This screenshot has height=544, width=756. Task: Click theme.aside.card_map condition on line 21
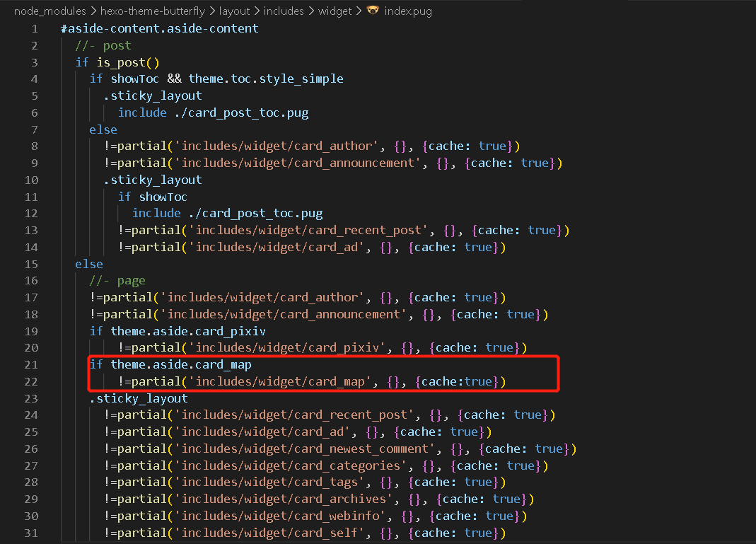click(x=180, y=365)
